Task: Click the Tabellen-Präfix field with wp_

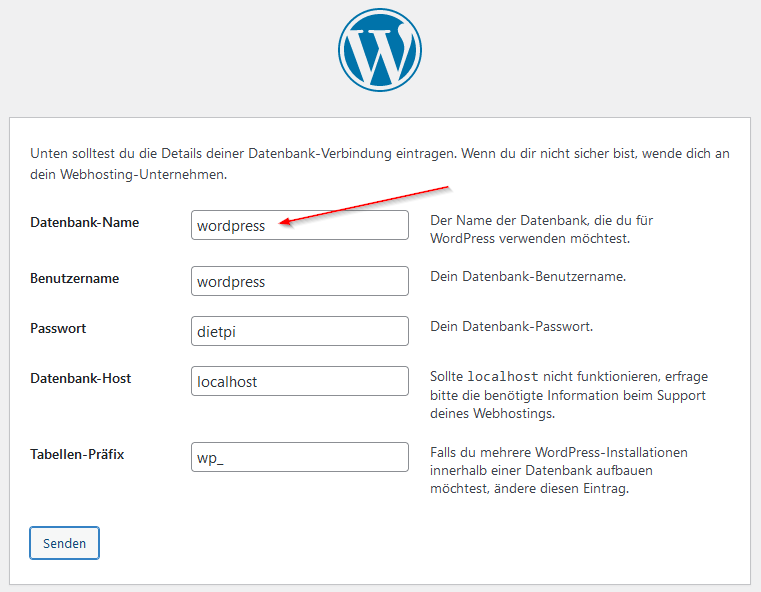Action: pos(300,457)
